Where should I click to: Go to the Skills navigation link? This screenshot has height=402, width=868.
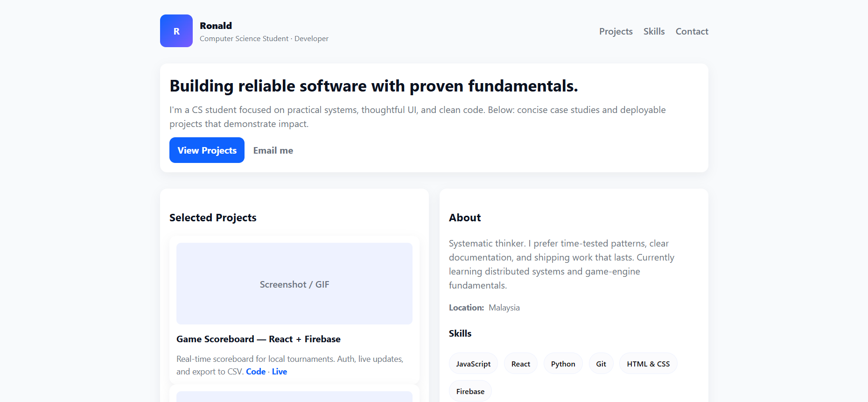(654, 31)
